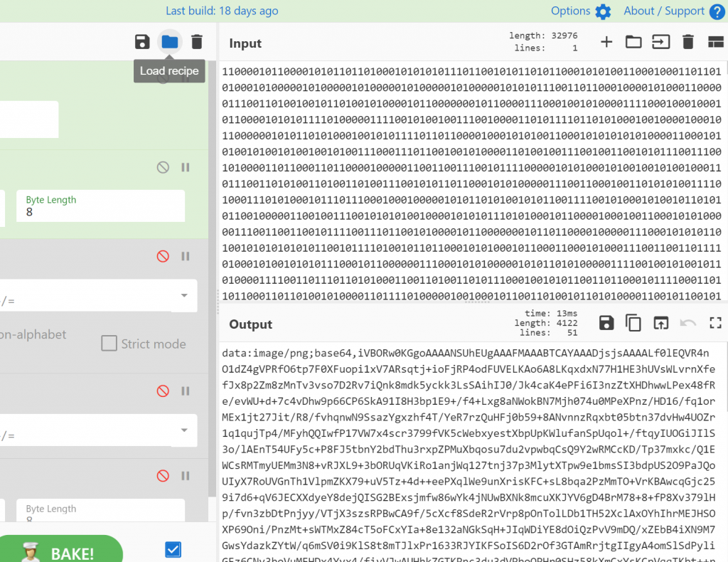This screenshot has width=728, height=562.
Task: Expand the alphabet dropdown above Strict mode
Action: pyautogui.click(x=184, y=295)
